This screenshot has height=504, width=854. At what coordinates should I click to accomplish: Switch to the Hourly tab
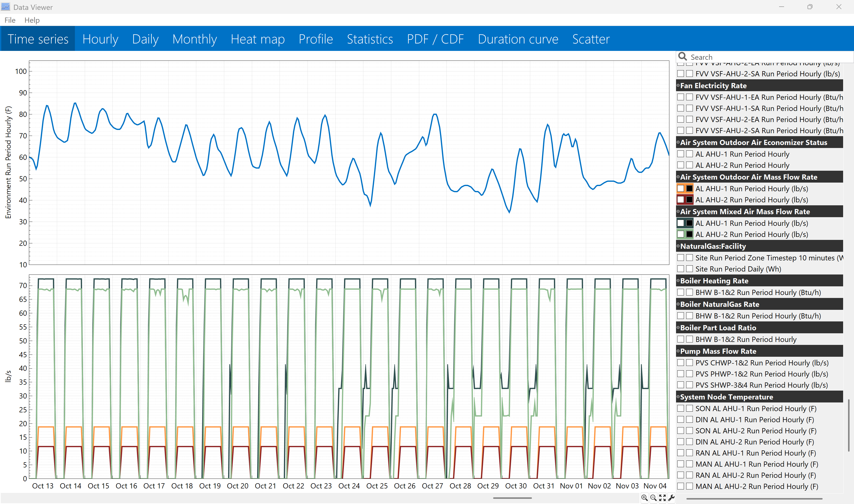pyautogui.click(x=100, y=39)
